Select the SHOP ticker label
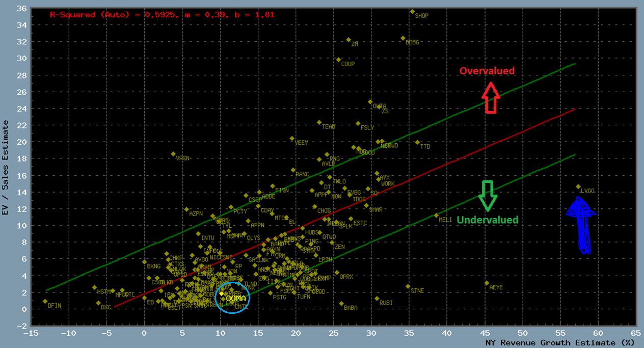 click(x=422, y=16)
